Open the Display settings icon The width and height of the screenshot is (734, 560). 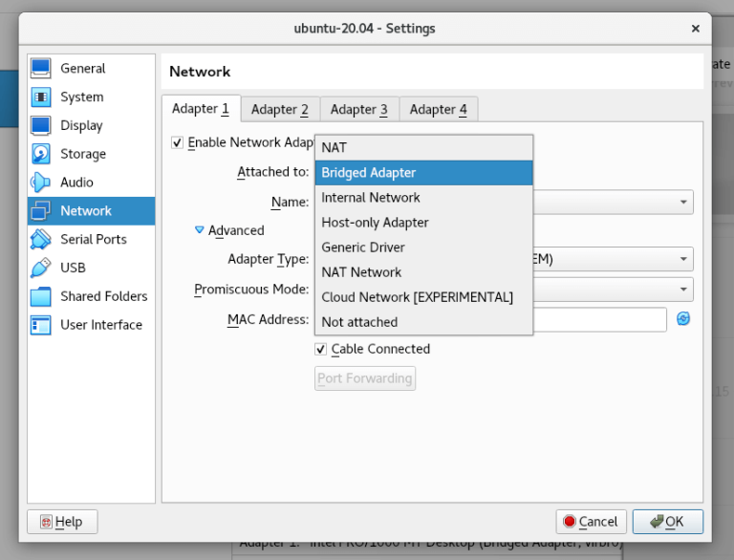pos(41,125)
